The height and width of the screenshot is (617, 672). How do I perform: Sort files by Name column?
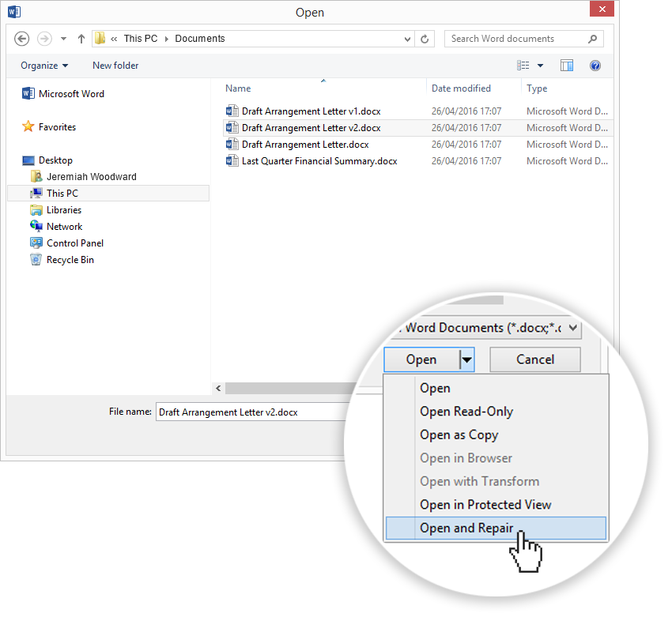(x=238, y=88)
